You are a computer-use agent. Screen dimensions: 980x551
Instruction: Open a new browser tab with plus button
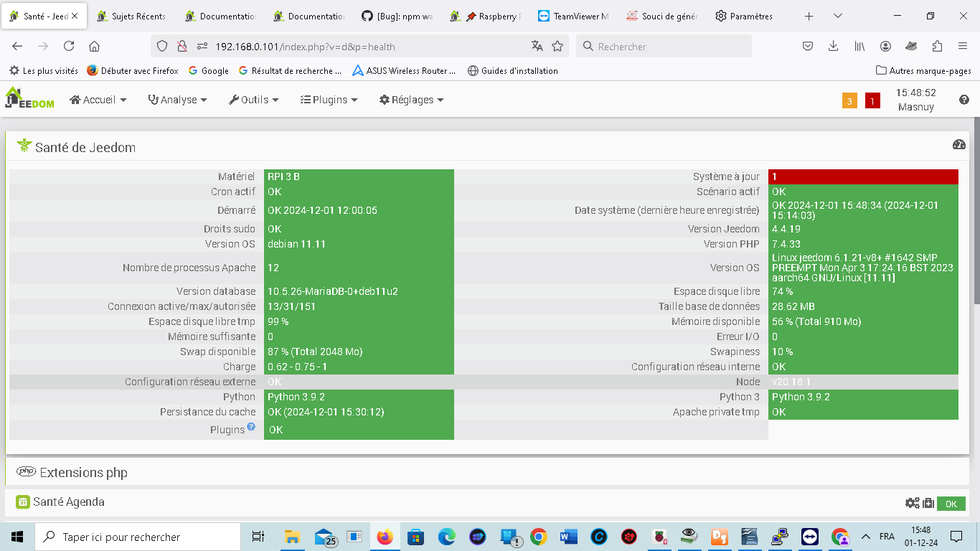click(x=809, y=16)
